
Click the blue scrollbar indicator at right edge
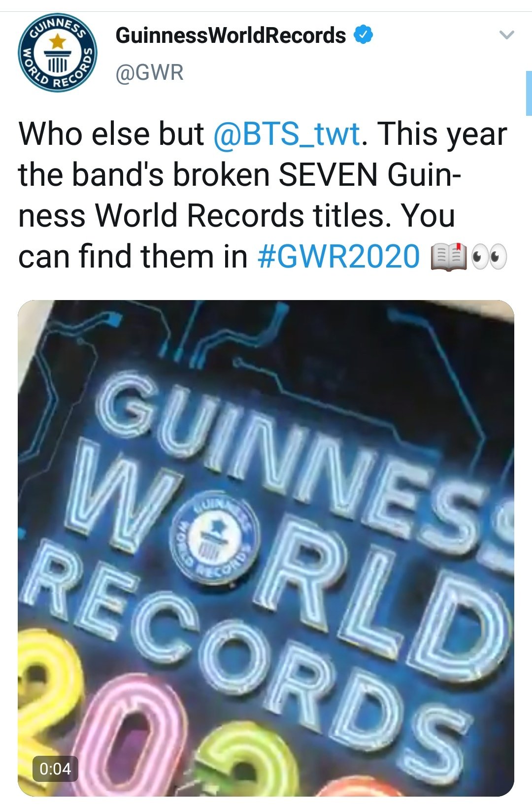(x=529, y=93)
